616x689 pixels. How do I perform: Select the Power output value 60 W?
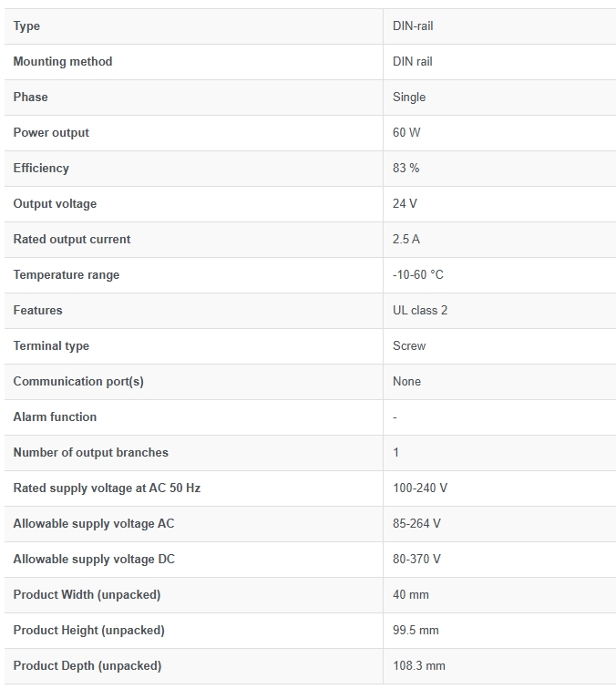point(406,132)
